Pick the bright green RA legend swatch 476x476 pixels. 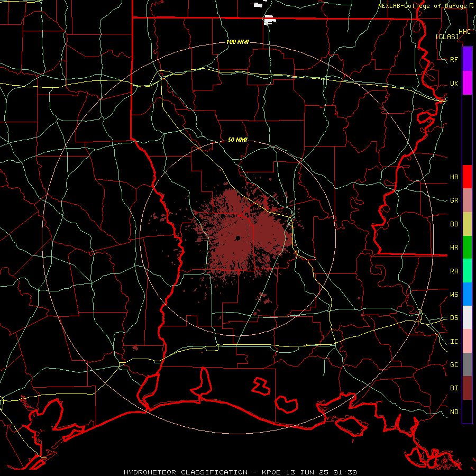pyautogui.click(x=467, y=271)
